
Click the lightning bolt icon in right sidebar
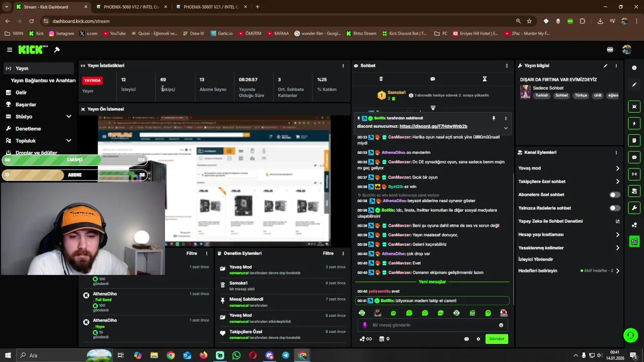pyautogui.click(x=634, y=124)
